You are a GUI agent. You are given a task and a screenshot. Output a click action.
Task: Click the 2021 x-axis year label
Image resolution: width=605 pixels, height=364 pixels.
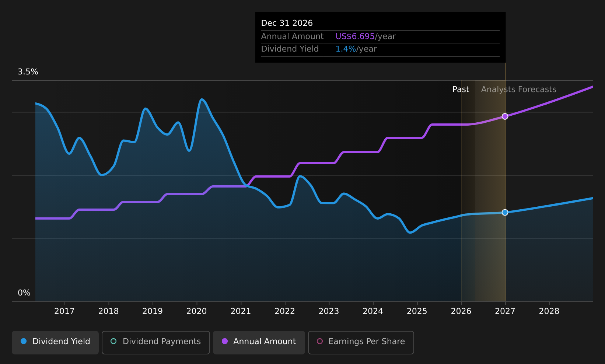241,311
